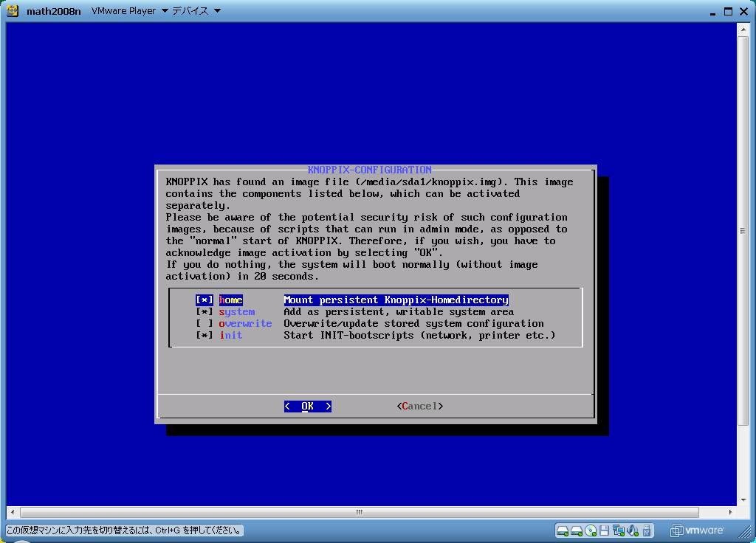Toggle the system checkbox
Viewport: 756px width, 543px height.
[205, 312]
